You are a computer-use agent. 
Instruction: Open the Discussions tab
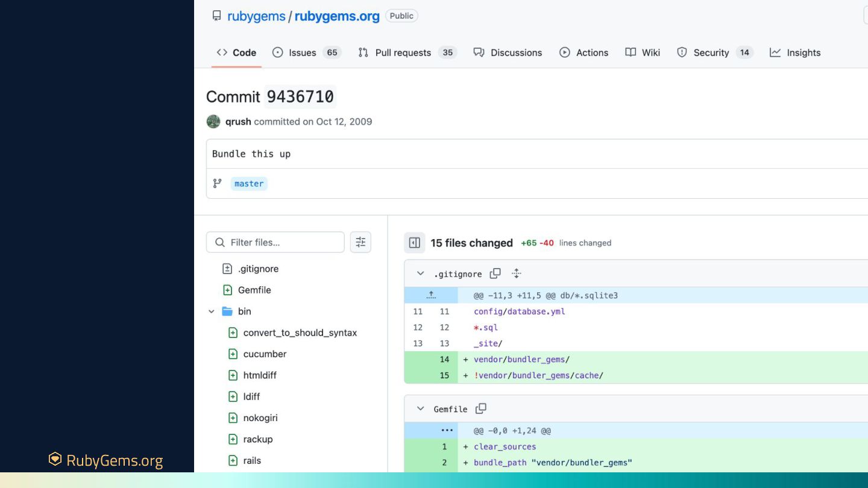tap(508, 52)
